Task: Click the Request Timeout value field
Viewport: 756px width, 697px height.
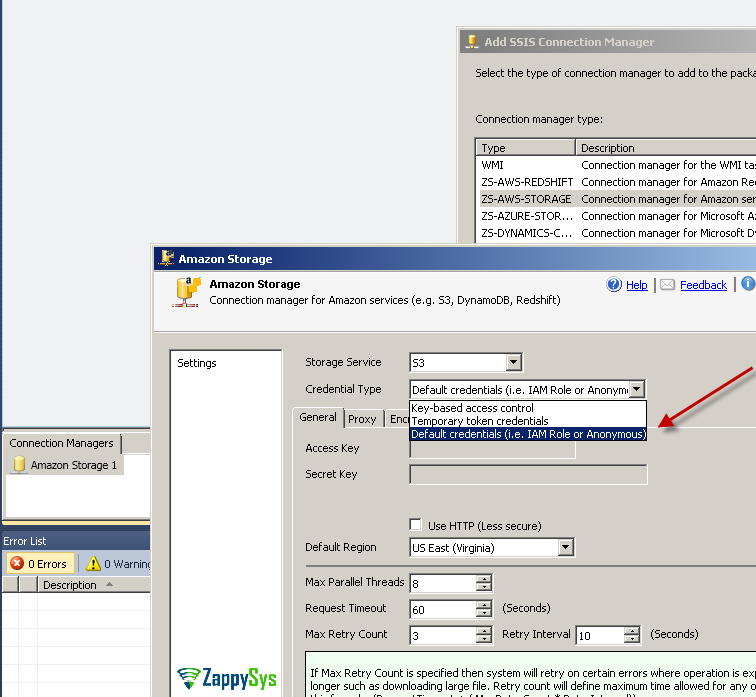Action: click(x=443, y=609)
